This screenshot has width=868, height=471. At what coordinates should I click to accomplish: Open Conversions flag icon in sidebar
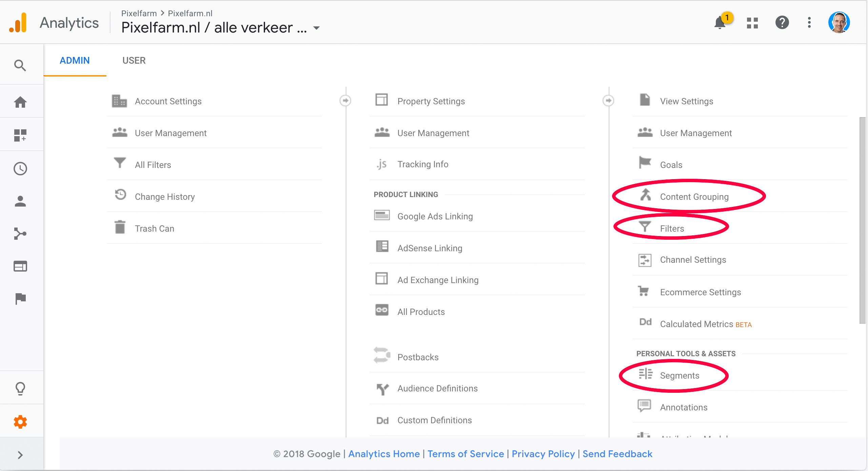pos(20,299)
